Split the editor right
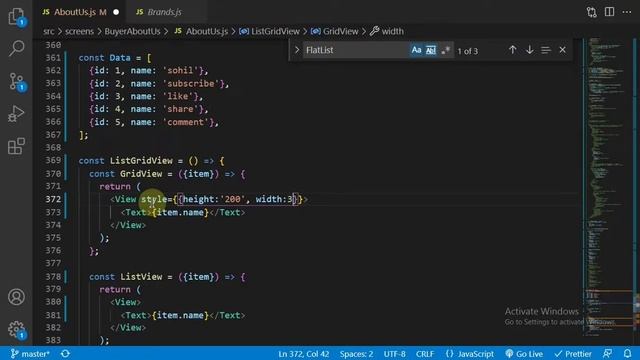This screenshot has width=640, height=360. click(x=609, y=12)
